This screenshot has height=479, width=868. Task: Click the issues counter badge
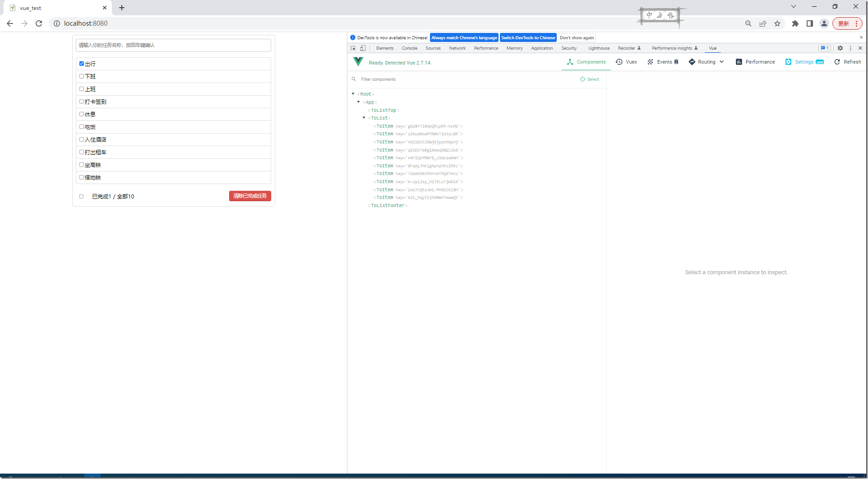[825, 48]
